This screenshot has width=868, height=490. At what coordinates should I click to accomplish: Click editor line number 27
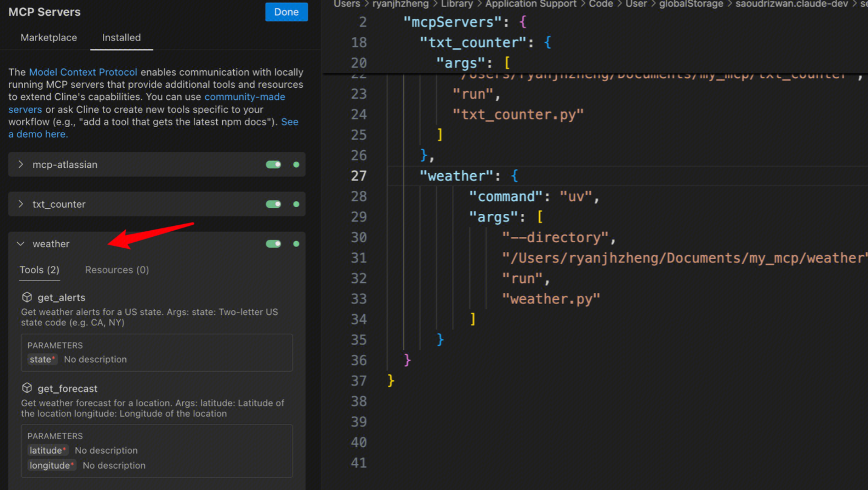point(359,176)
